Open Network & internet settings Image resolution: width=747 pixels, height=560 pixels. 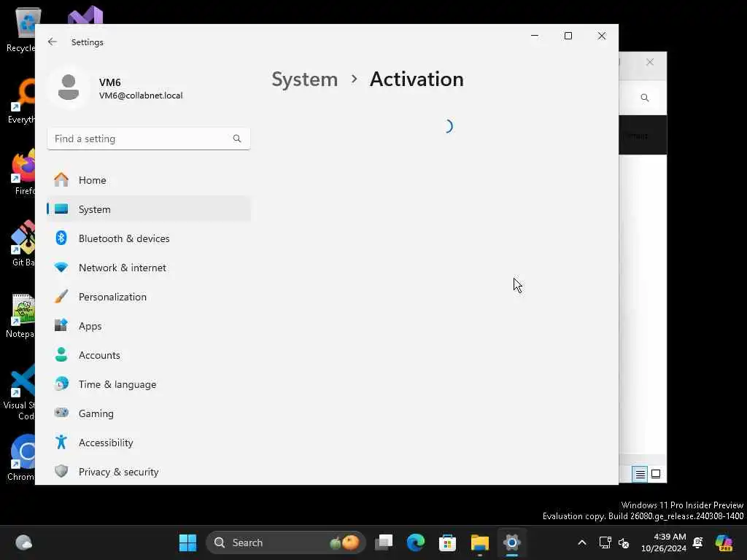tap(149, 268)
